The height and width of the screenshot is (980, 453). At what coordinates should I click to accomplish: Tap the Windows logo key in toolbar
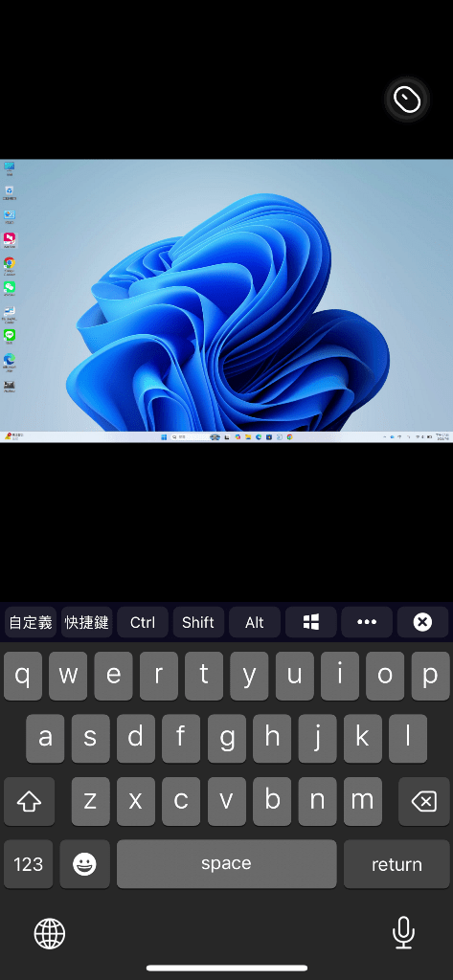(311, 622)
